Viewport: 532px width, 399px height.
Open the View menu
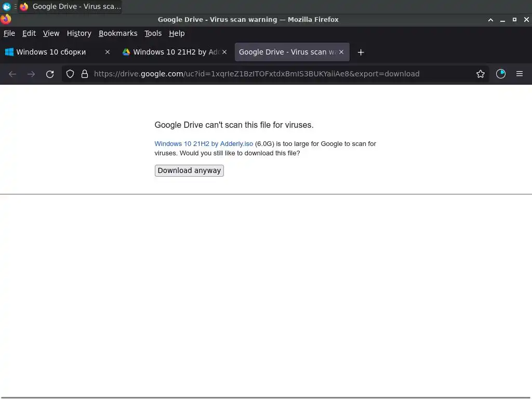coord(51,33)
